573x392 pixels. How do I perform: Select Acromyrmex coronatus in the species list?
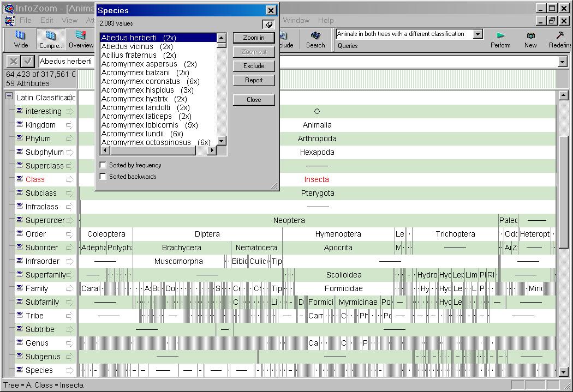click(x=141, y=81)
